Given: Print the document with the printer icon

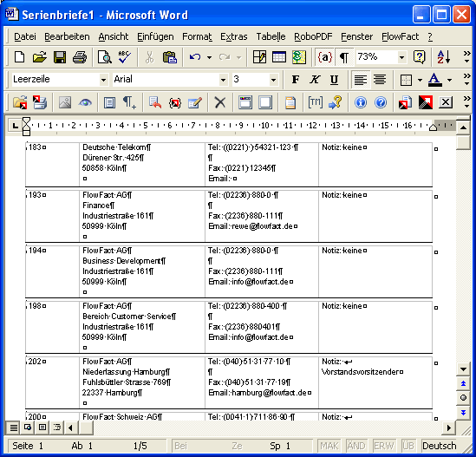Looking at the screenshot, I should pos(80,57).
